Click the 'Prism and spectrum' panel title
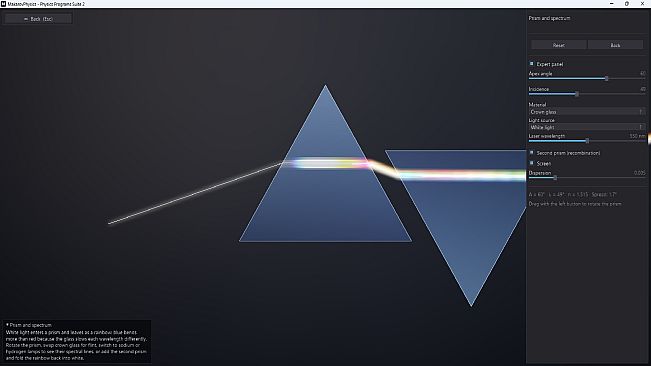 (x=549, y=18)
